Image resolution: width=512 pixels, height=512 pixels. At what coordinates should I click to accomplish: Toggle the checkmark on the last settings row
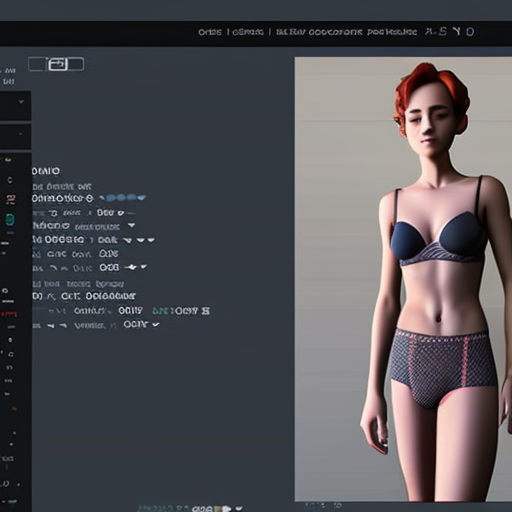(156, 324)
